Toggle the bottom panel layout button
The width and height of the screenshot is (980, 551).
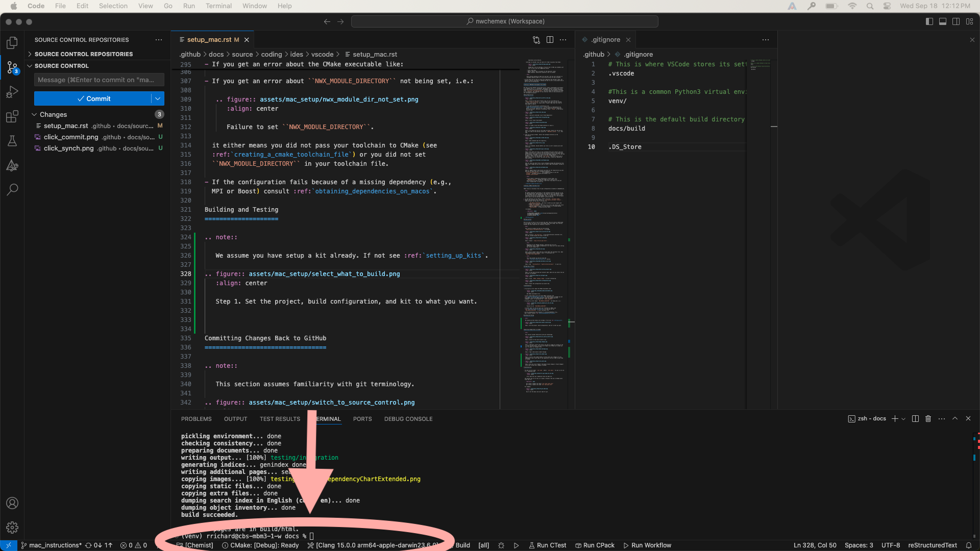tap(943, 21)
